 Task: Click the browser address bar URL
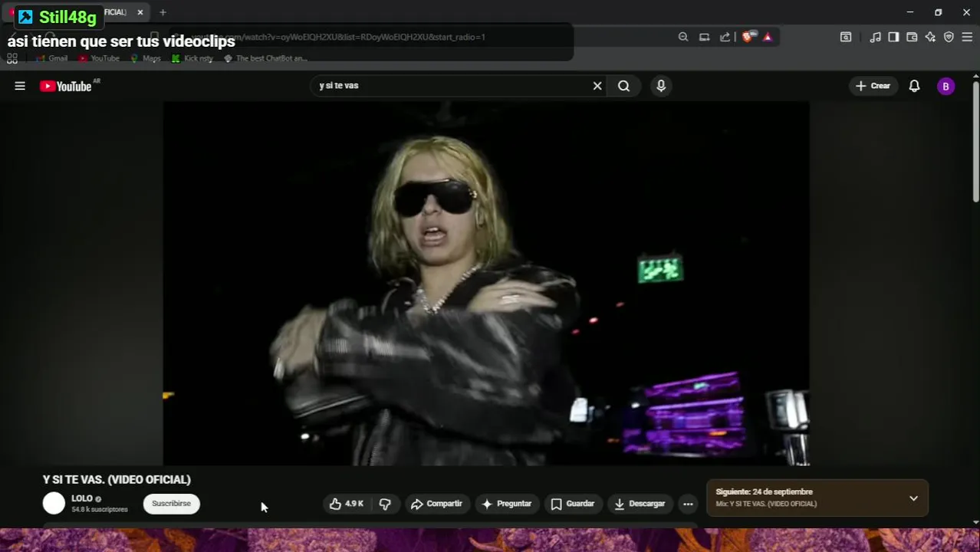337,37
